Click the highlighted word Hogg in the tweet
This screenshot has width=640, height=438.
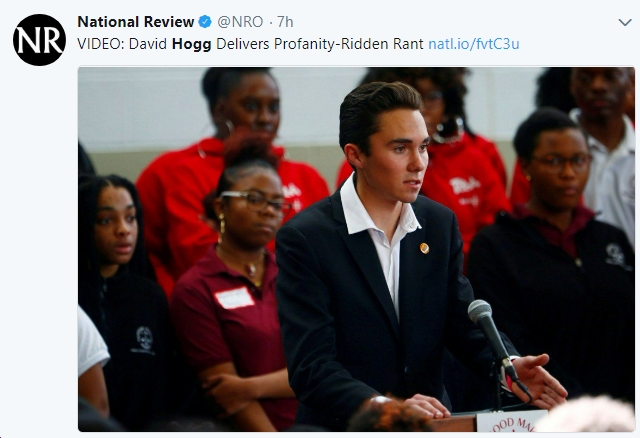click(x=191, y=44)
